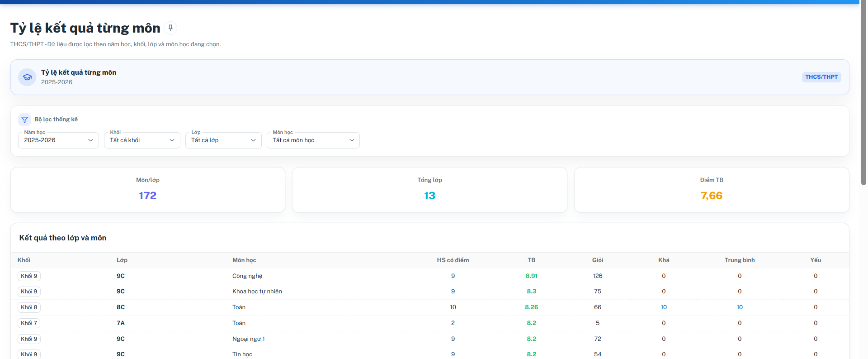This screenshot has width=868, height=359.
Task: Click the pin icon beside page title
Action: pos(170,28)
